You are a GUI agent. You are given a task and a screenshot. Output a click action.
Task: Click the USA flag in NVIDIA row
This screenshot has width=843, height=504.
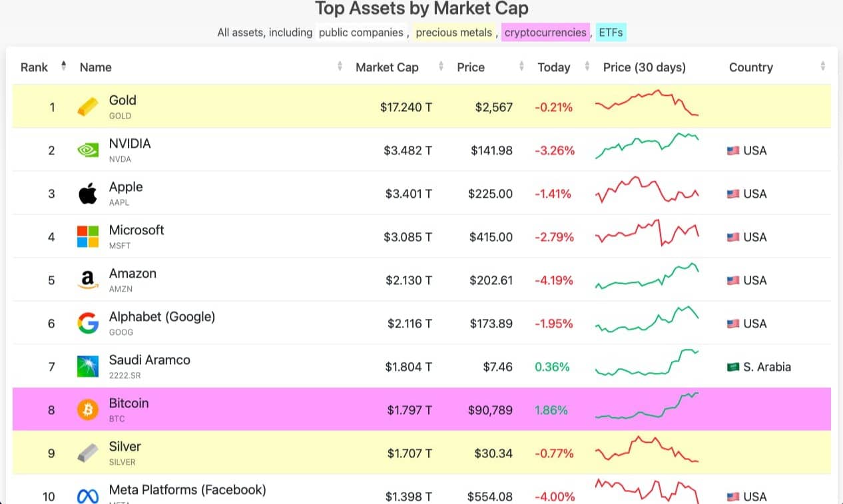(x=733, y=150)
